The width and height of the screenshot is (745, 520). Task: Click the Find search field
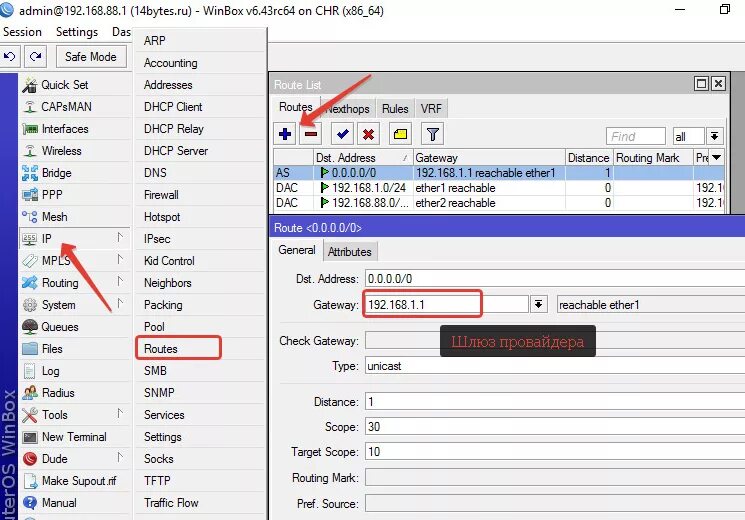(636, 136)
